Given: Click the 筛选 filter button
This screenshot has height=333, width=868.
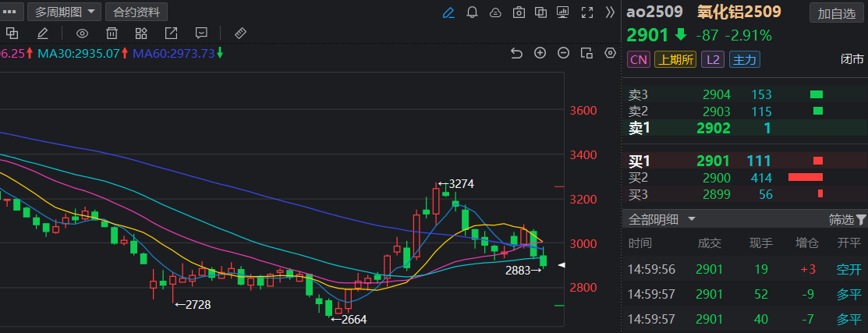Looking at the screenshot, I should point(846,219).
